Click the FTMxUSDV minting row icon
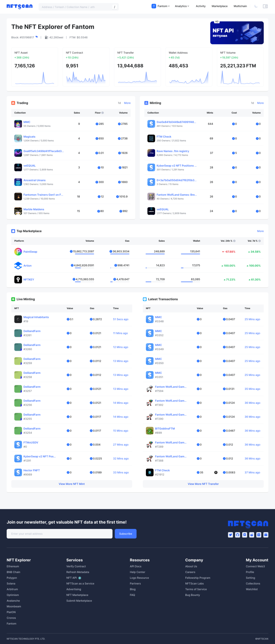Screen dimensions: 275x644 [x=18, y=445]
